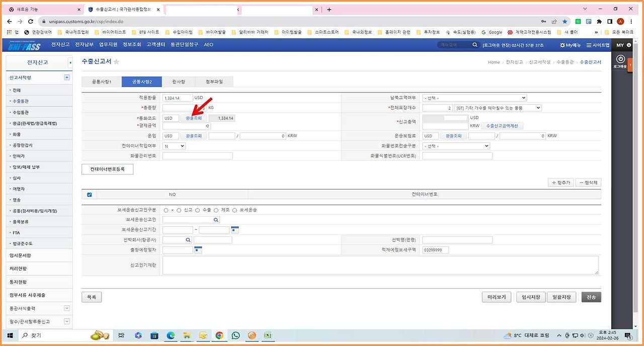Image resolution: width=644 pixels, height=346 pixels.
Task: Collapse the 전자신고 side panel arrow
Action: 70,63
